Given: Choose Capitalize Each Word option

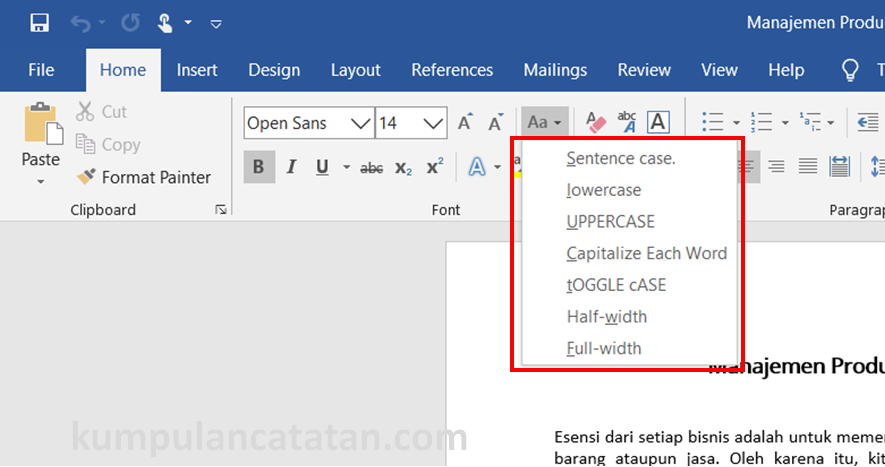Looking at the screenshot, I should (630, 253).
